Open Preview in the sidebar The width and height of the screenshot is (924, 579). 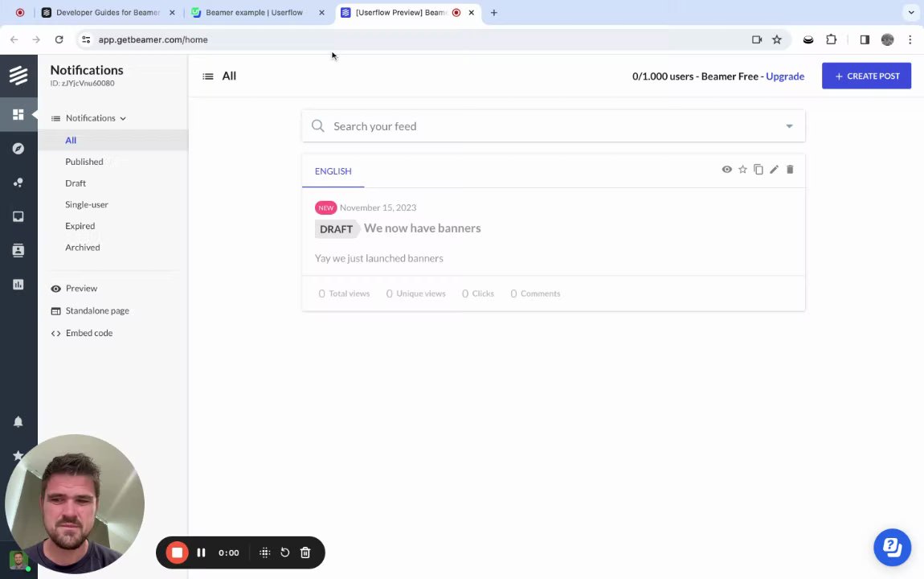(74, 289)
